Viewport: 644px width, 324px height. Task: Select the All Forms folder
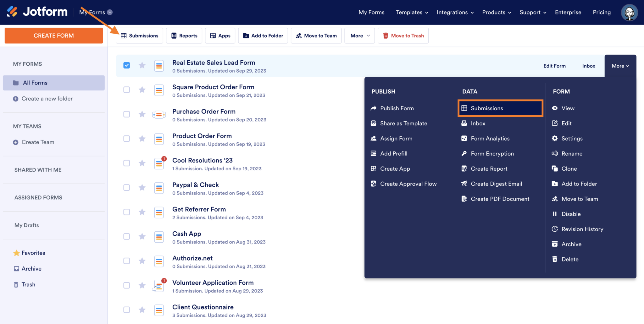click(35, 83)
